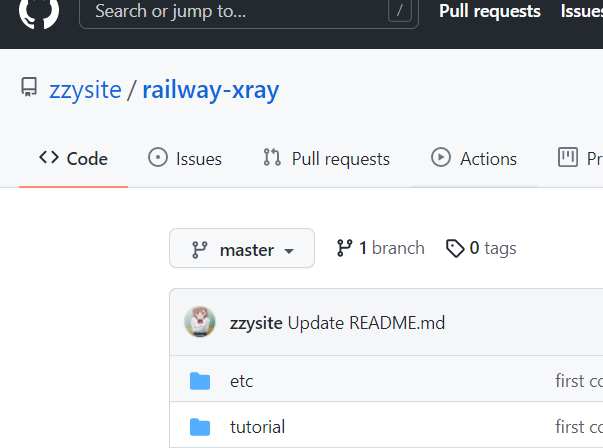
Task: Open the tutorial folder link
Action: [x=257, y=427]
